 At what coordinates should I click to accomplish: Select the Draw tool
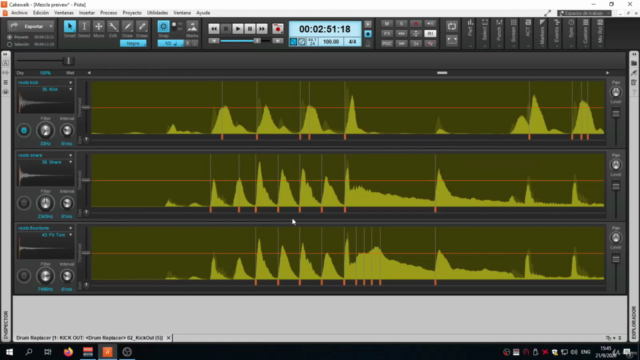(x=127, y=27)
